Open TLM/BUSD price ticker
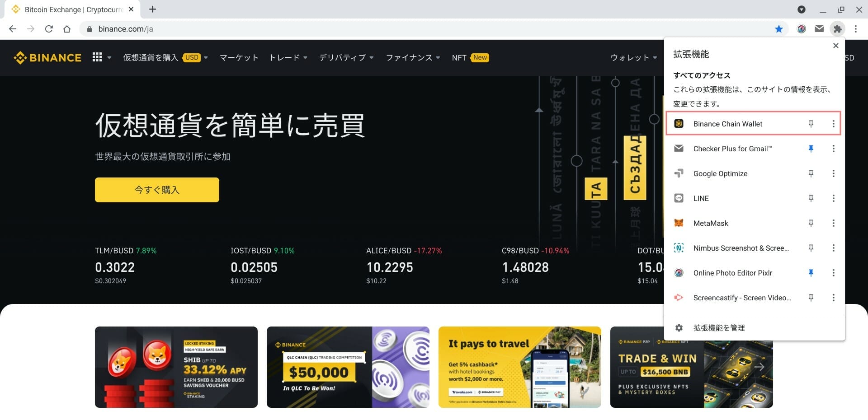 click(126, 266)
